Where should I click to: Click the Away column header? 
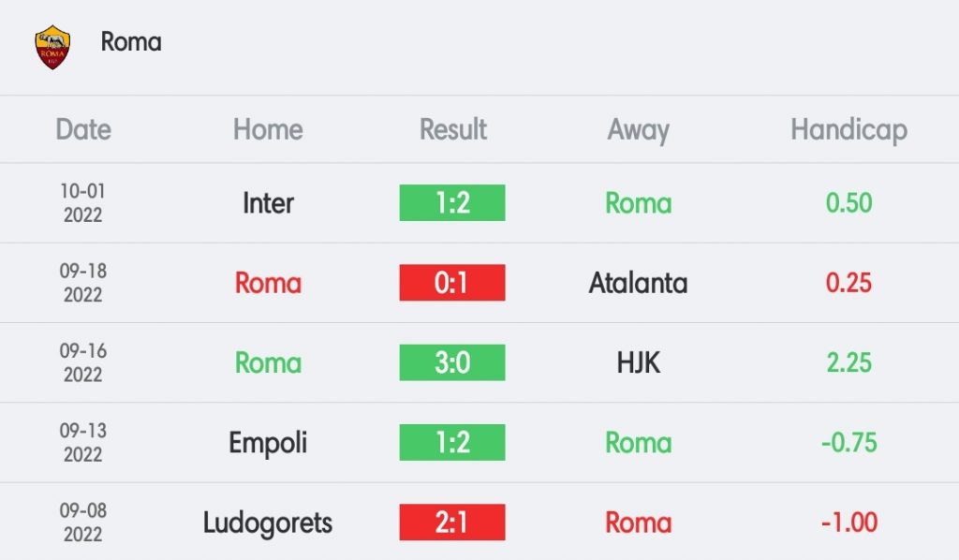point(638,131)
